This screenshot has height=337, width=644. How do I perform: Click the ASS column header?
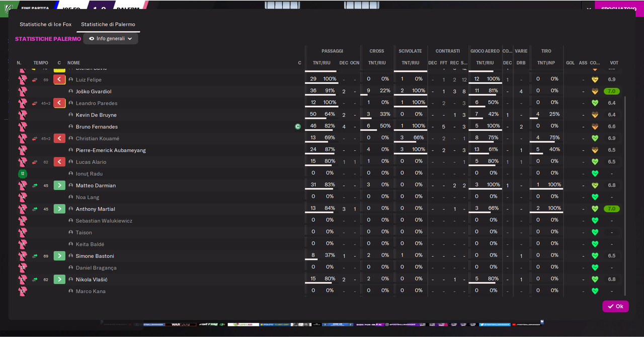tap(583, 63)
